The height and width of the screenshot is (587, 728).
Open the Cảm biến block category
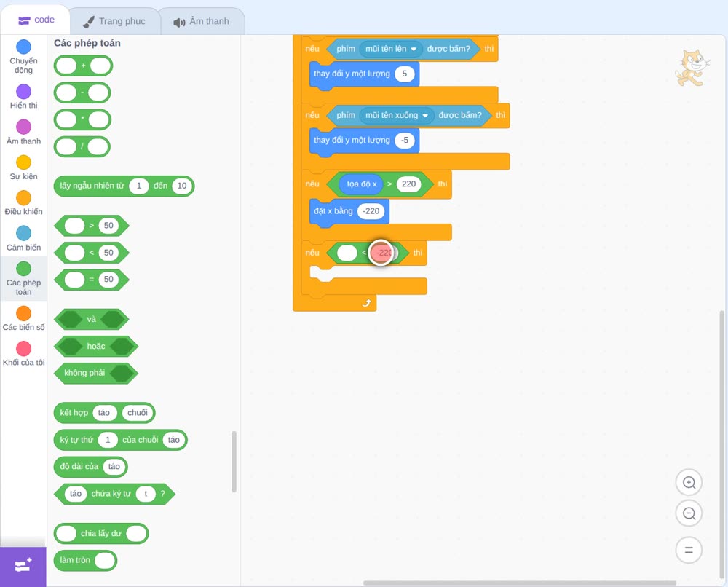point(23,239)
